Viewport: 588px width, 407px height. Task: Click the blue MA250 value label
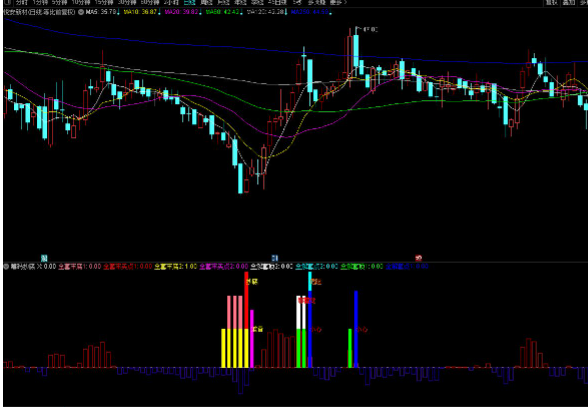310,12
